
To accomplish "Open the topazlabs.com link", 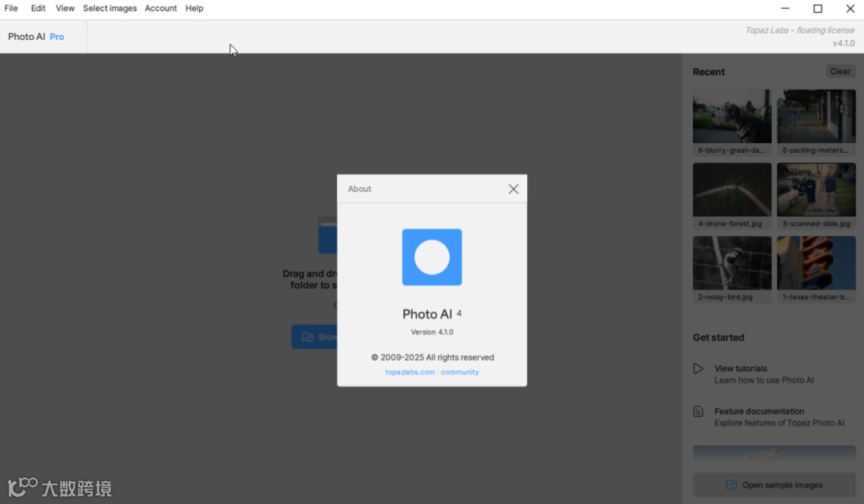I will click(410, 372).
